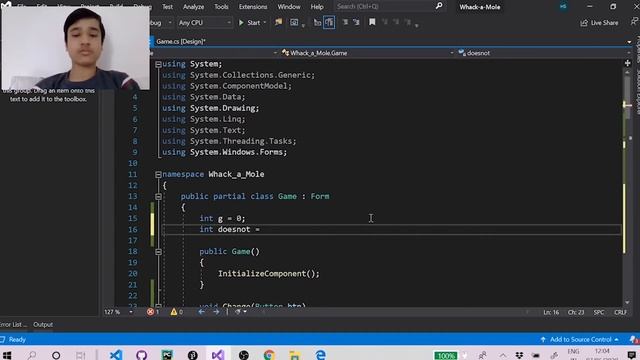This screenshot has width=640, height=360.
Task: Open the folder icon beside Start
Action: (278, 22)
